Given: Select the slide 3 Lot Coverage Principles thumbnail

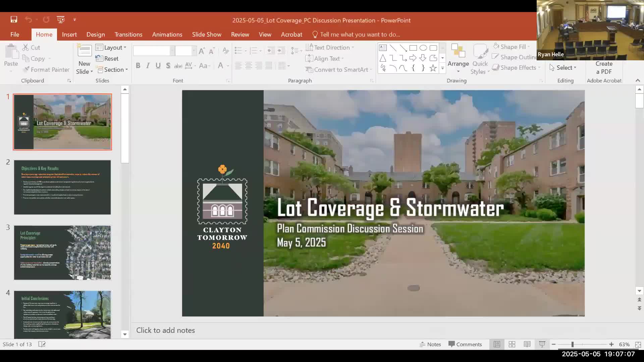Looking at the screenshot, I should tap(62, 252).
